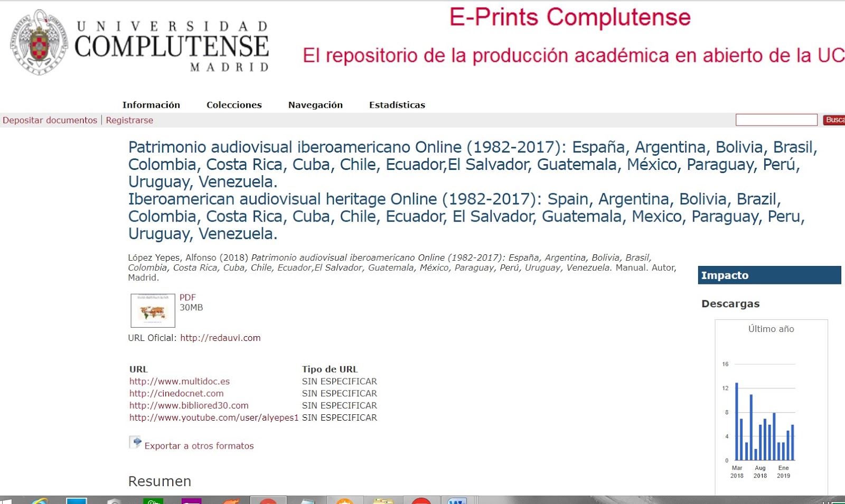Open the http://cinedocnet.com link
This screenshot has width=845, height=504.
[x=176, y=393]
